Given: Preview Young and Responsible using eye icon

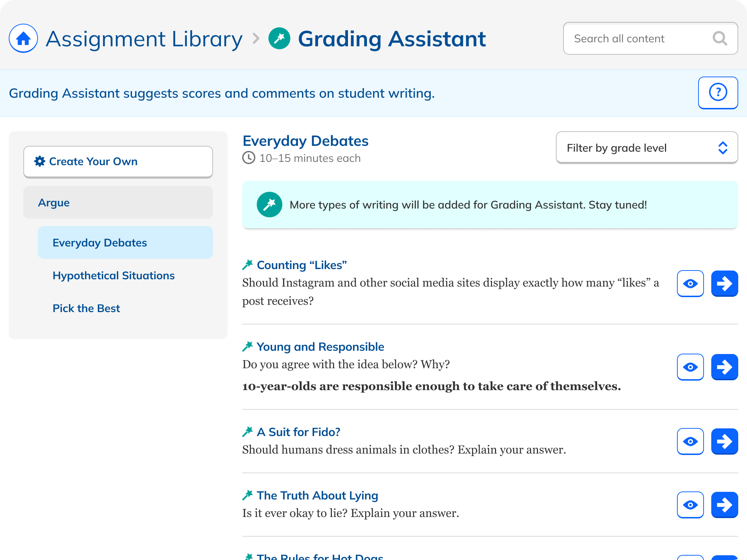Looking at the screenshot, I should click(690, 367).
